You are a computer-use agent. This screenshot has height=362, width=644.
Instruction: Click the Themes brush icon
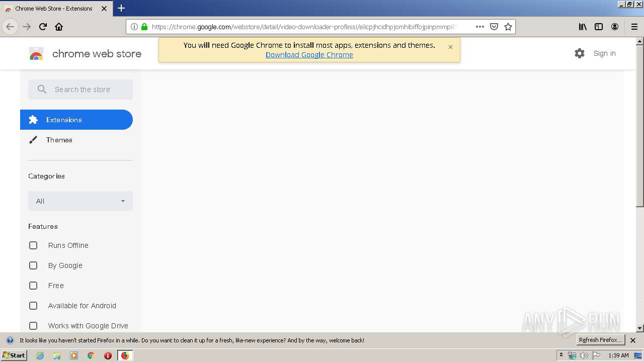coord(33,140)
